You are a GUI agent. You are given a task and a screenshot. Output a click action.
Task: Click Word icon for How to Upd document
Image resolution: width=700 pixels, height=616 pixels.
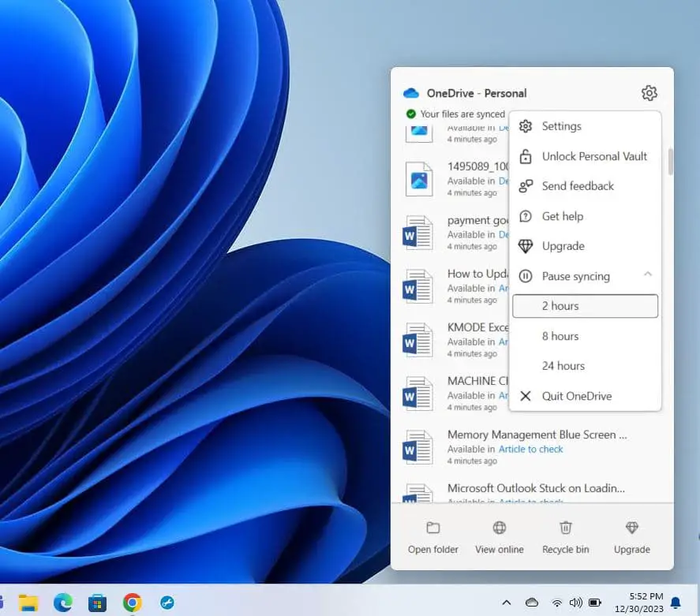(417, 286)
